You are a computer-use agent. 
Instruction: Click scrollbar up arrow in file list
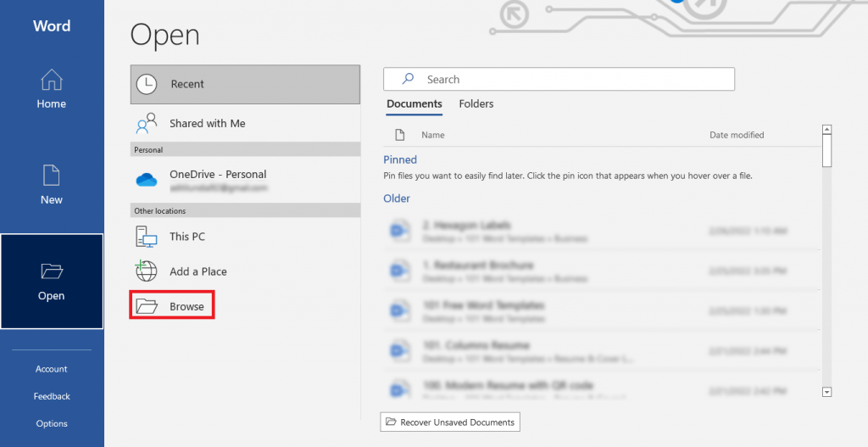[826, 130]
